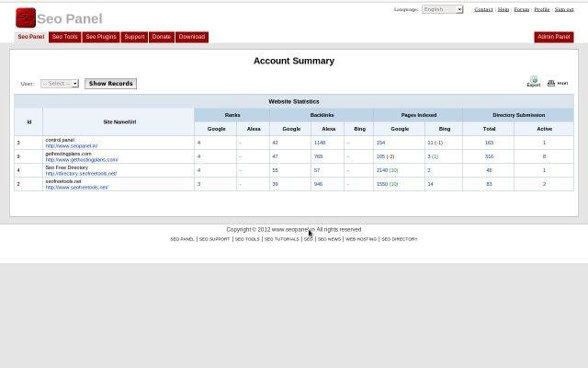Click the Forum link
Screen dimensions: 588x368
521,9
